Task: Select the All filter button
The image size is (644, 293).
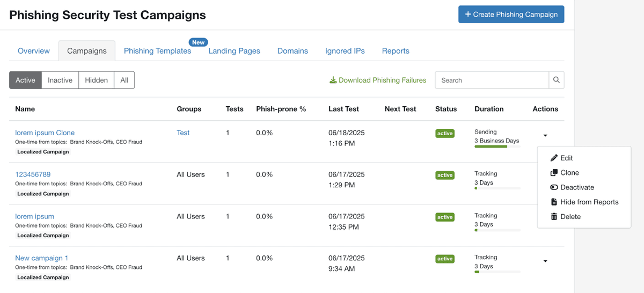Action: click(x=125, y=80)
